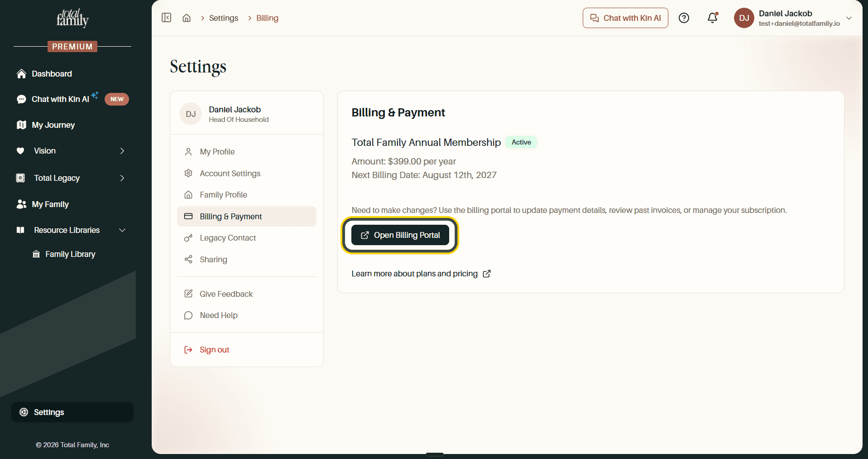This screenshot has height=459, width=868.
Task: Click the Total Family logo
Action: [72, 18]
